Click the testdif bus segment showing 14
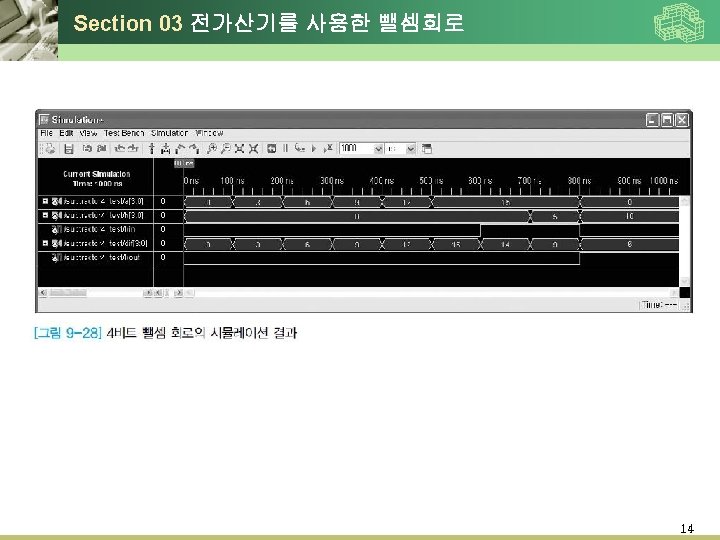 [x=505, y=244]
